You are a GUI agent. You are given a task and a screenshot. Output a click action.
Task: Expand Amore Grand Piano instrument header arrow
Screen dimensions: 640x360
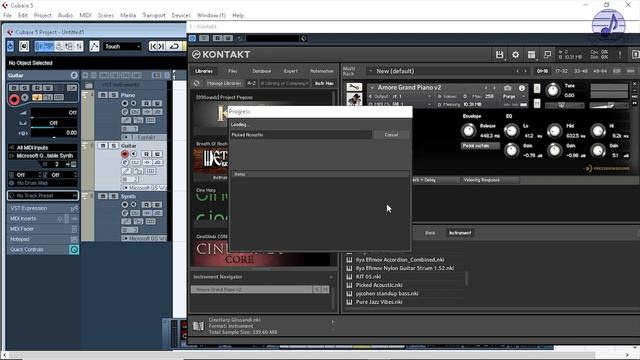pos(372,87)
